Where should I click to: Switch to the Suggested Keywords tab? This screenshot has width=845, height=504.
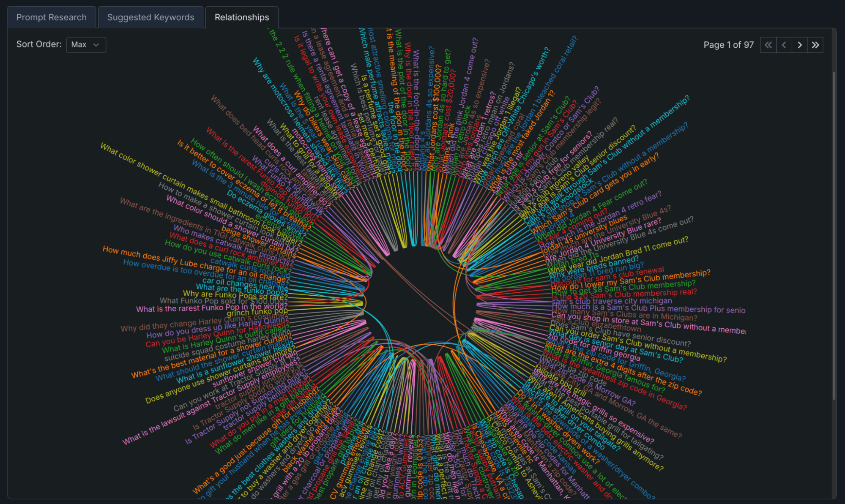coord(150,17)
